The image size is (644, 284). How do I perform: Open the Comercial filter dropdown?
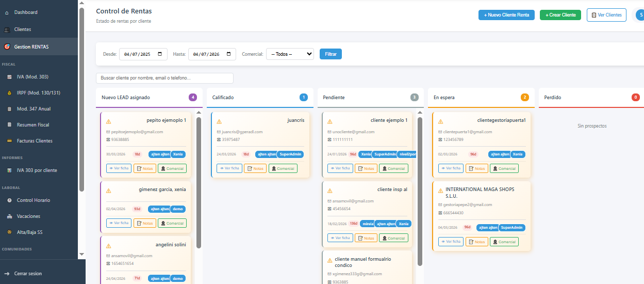pyautogui.click(x=290, y=54)
